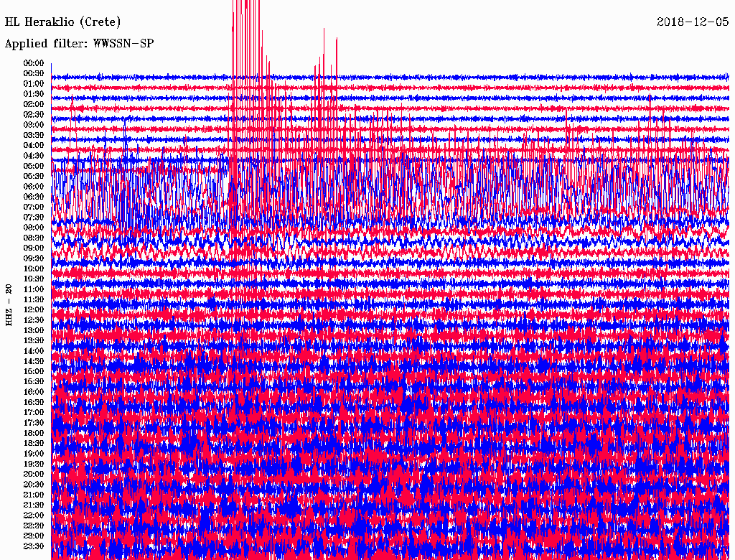This screenshot has height=560, width=735.
Task: Click the 10:00 time label
Action: tap(34, 269)
